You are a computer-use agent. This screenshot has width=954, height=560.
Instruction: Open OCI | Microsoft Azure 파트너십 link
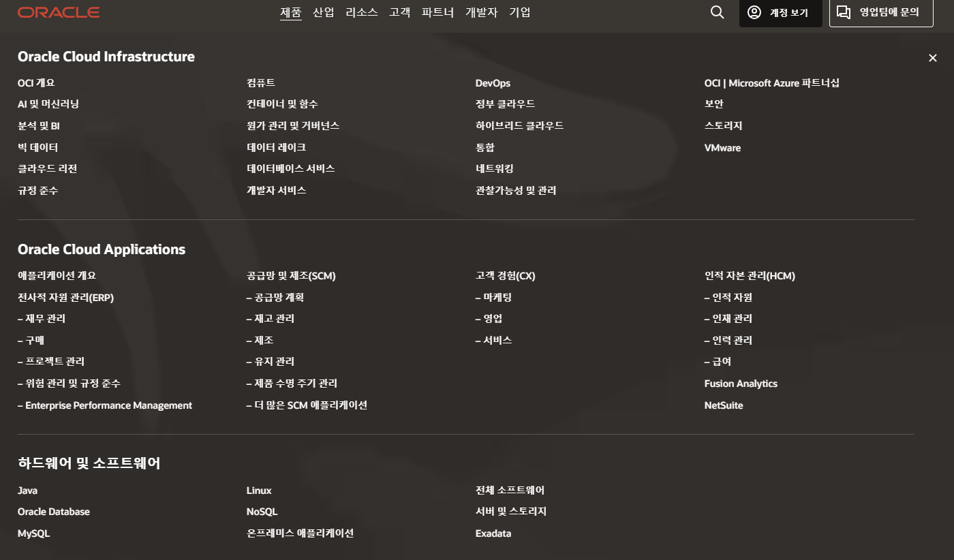coord(772,83)
